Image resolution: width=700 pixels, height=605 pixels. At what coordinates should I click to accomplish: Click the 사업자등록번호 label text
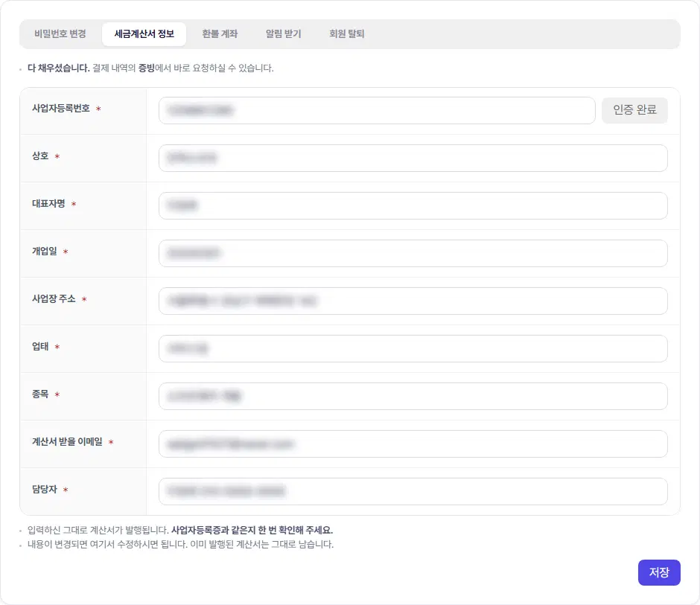point(61,109)
